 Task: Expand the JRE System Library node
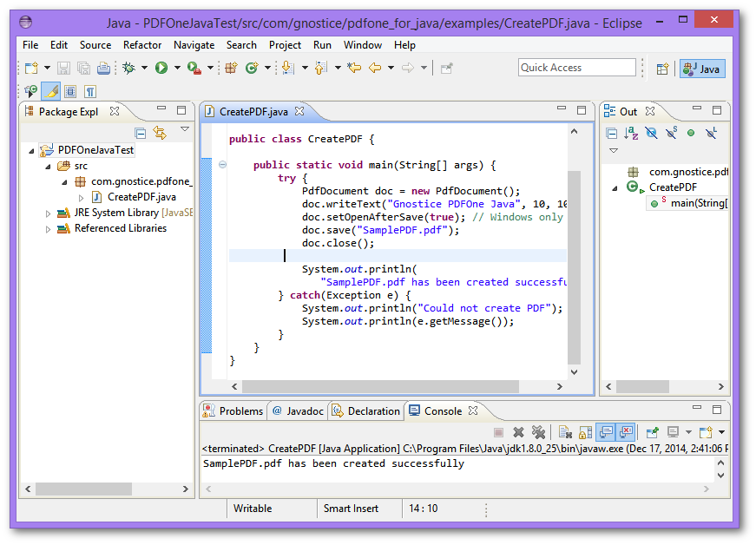pos(48,213)
